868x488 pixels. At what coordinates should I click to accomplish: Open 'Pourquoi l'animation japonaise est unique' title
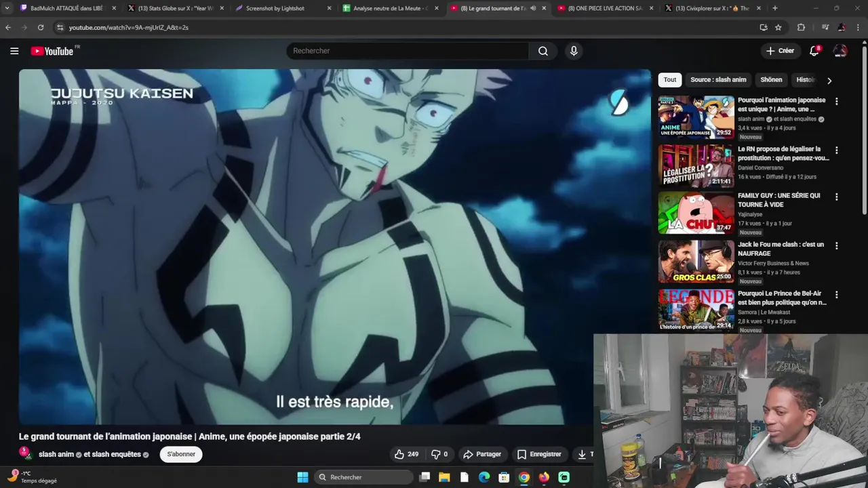tap(781, 104)
